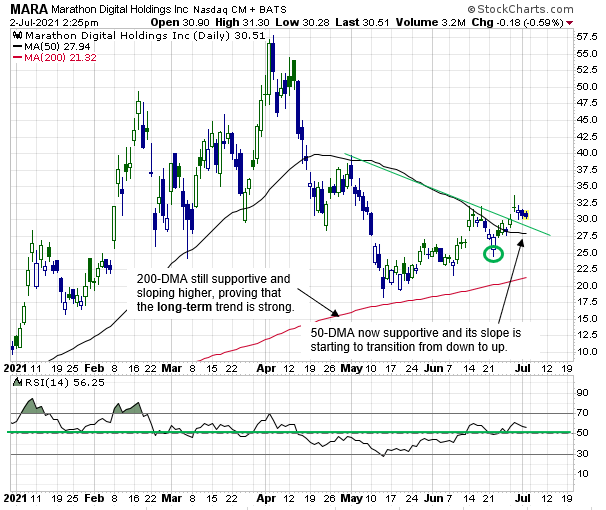Viewport: 606px width, 510px height.
Task: Click the 'Volume 3.2M' value
Action: pyautogui.click(x=431, y=22)
